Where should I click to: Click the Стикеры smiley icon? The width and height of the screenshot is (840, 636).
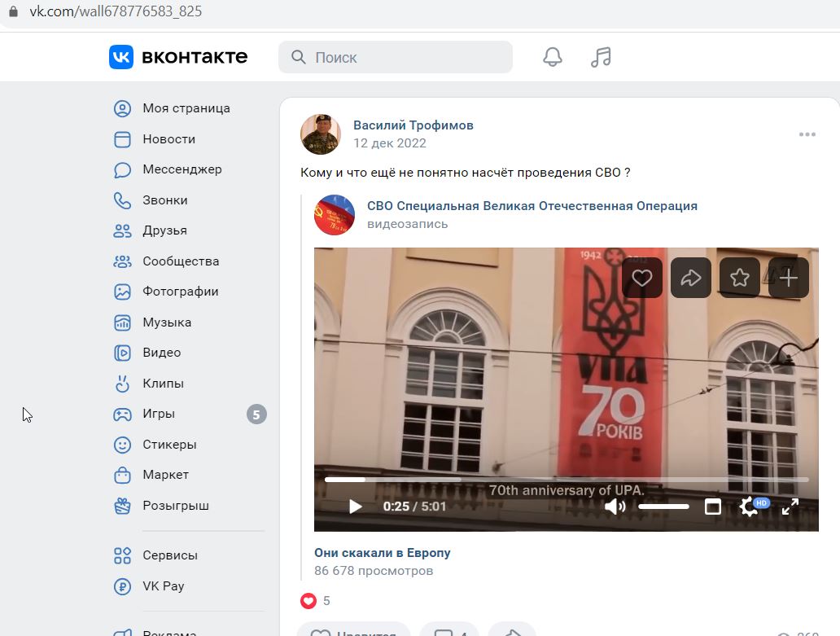122,445
